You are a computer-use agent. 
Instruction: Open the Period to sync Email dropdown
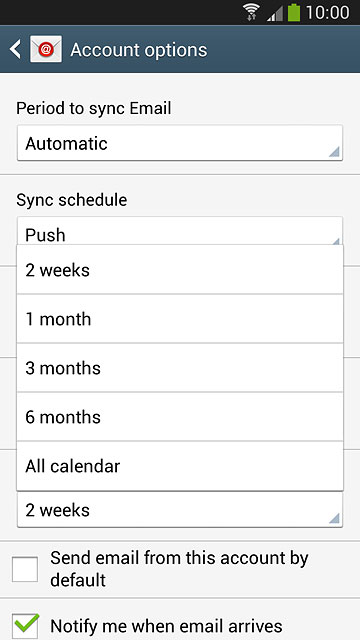pyautogui.click(x=180, y=143)
